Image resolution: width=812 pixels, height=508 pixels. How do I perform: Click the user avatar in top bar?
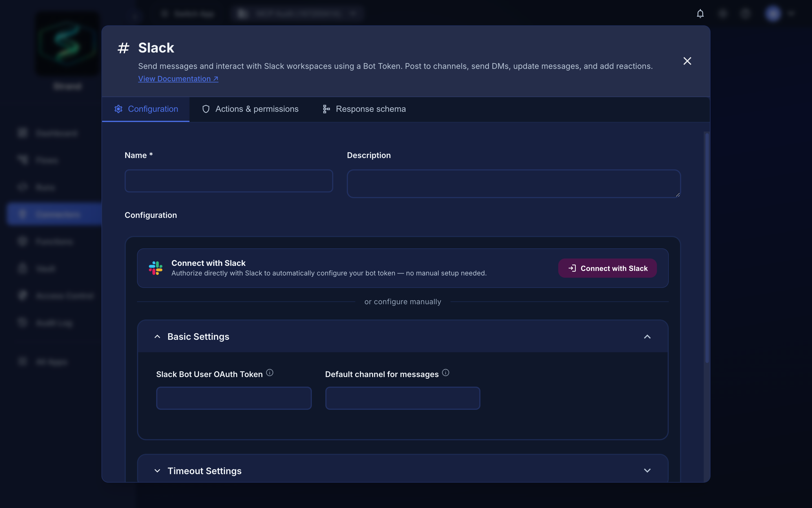tap(773, 14)
